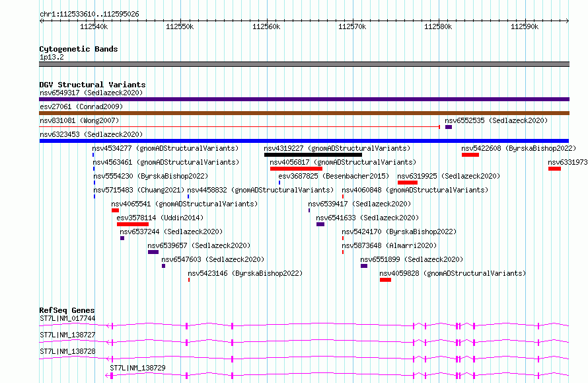Open the nsv5423146 (ByrskaBishop2022) label

tap(245, 273)
